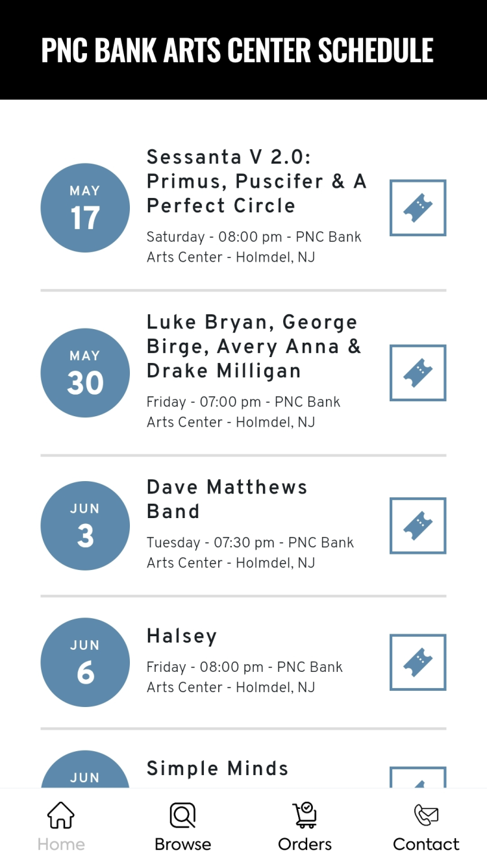The width and height of the screenshot is (487, 868).
Task: Tap the May 30 date circle
Action: coord(85,373)
